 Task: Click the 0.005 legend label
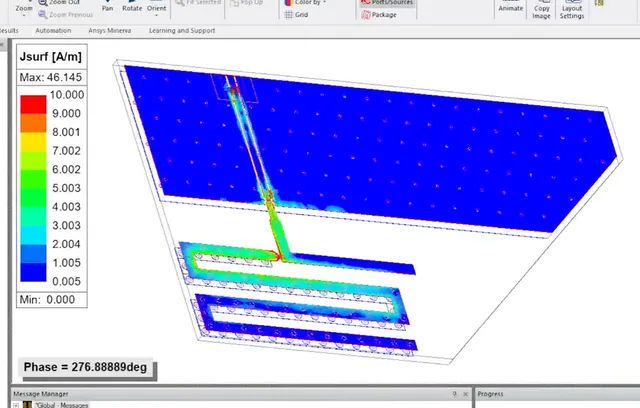tap(67, 282)
